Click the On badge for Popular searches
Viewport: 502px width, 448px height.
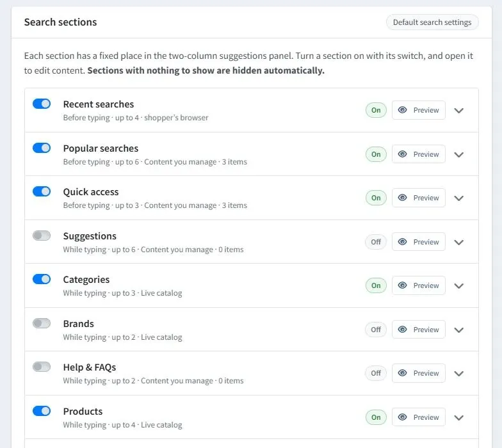click(x=376, y=154)
